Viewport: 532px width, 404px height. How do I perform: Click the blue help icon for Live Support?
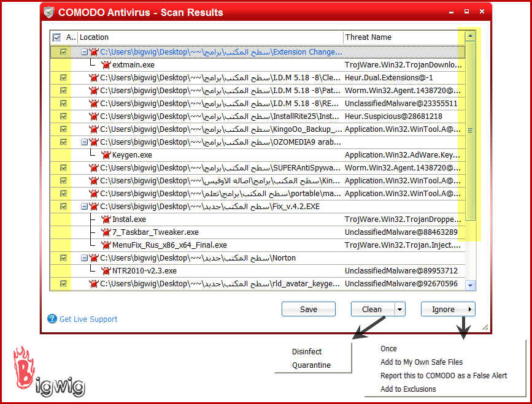52,319
